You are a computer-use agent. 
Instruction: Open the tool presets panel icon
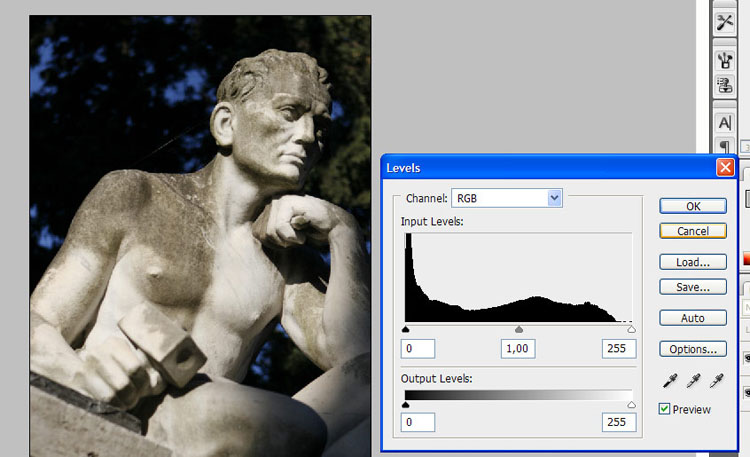click(x=725, y=22)
